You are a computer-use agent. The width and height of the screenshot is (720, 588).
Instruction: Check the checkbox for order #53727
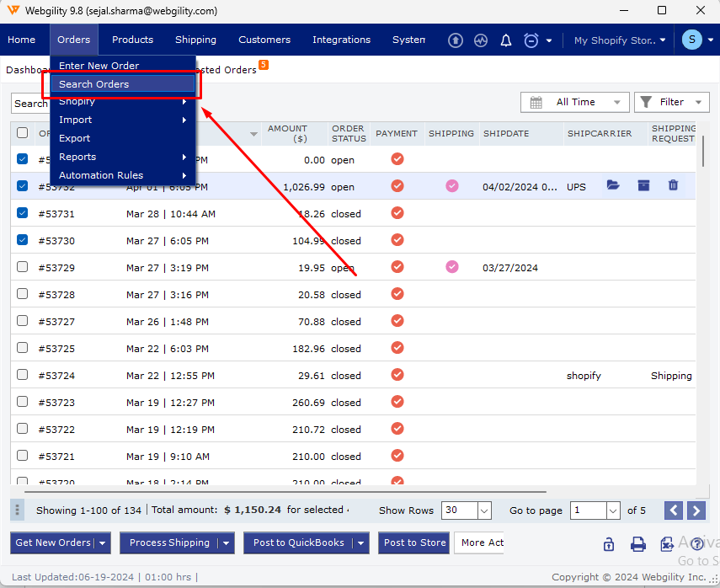click(x=22, y=321)
